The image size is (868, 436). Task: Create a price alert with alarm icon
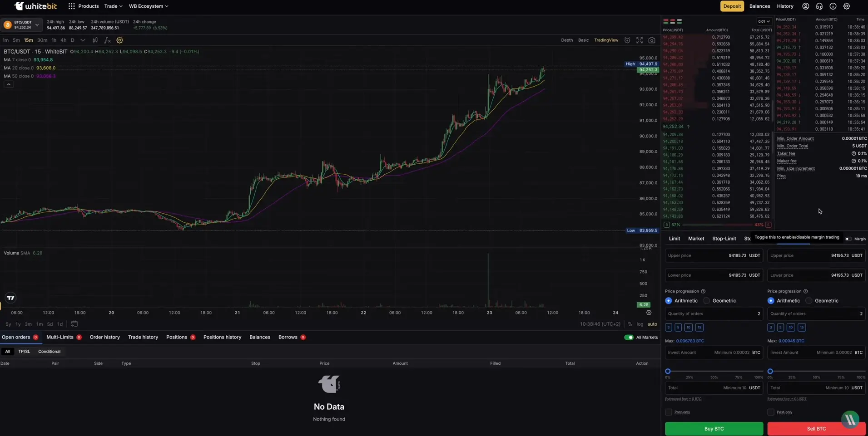tap(627, 40)
